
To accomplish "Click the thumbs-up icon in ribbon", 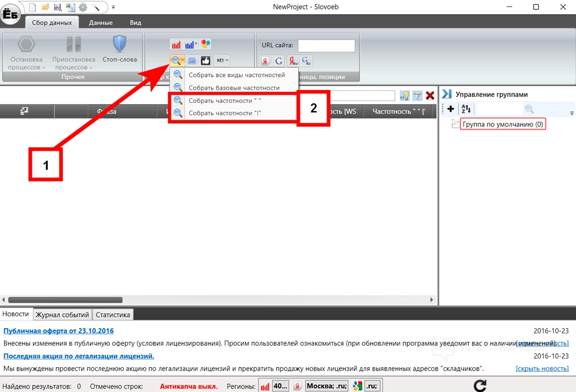I will [205, 60].
